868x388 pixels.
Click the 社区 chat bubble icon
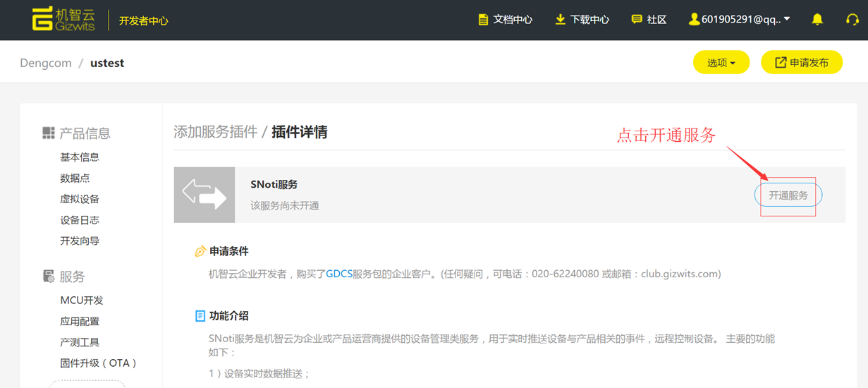tap(637, 20)
